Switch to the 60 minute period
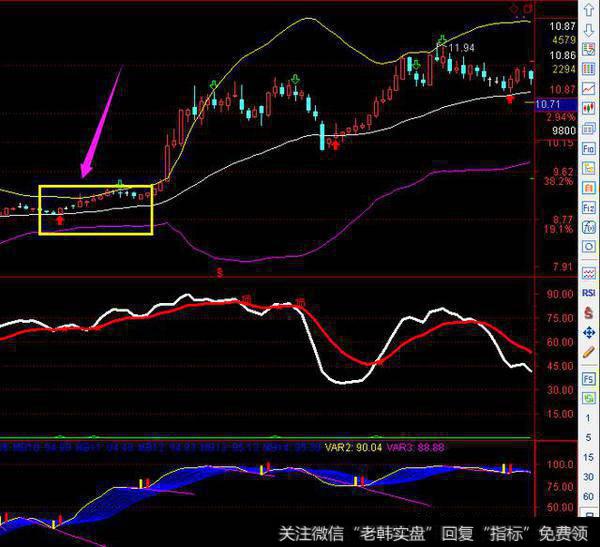 pos(589,496)
